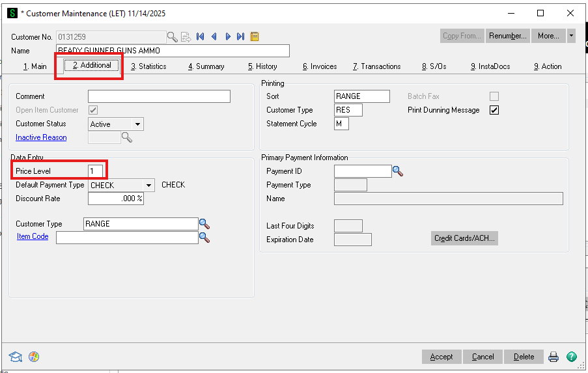This screenshot has height=373, width=588.
Task: Open the Payment ID lookup magnifier
Action: [x=398, y=171]
